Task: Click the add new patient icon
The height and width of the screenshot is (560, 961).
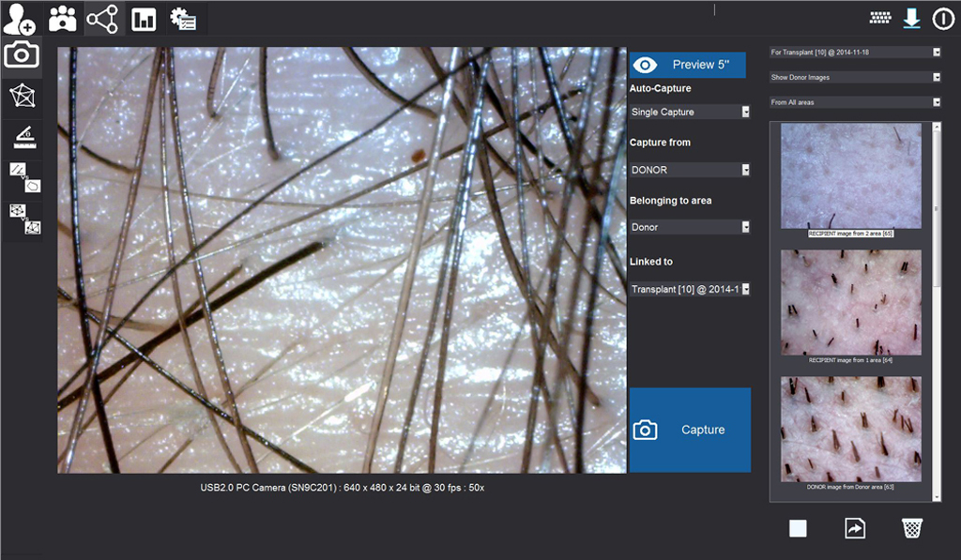Action: pyautogui.click(x=19, y=18)
